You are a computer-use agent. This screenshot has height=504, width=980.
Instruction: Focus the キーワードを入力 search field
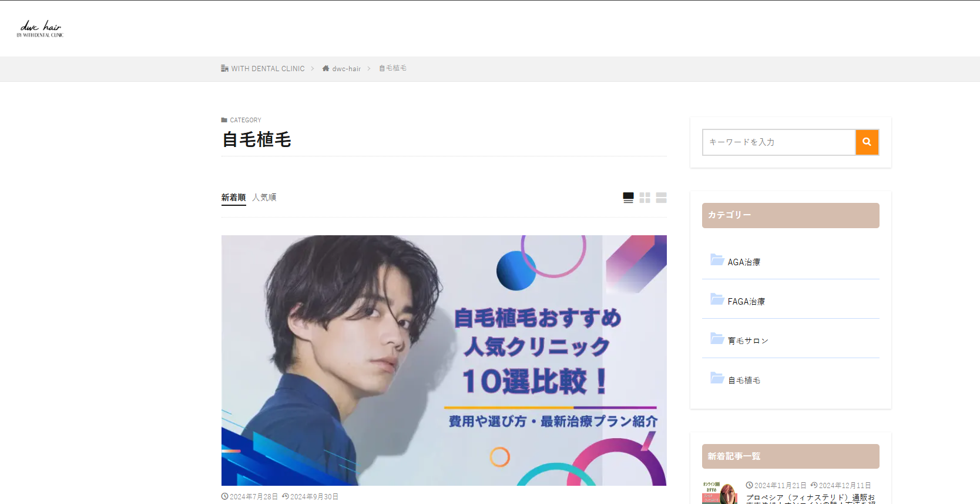[779, 142]
